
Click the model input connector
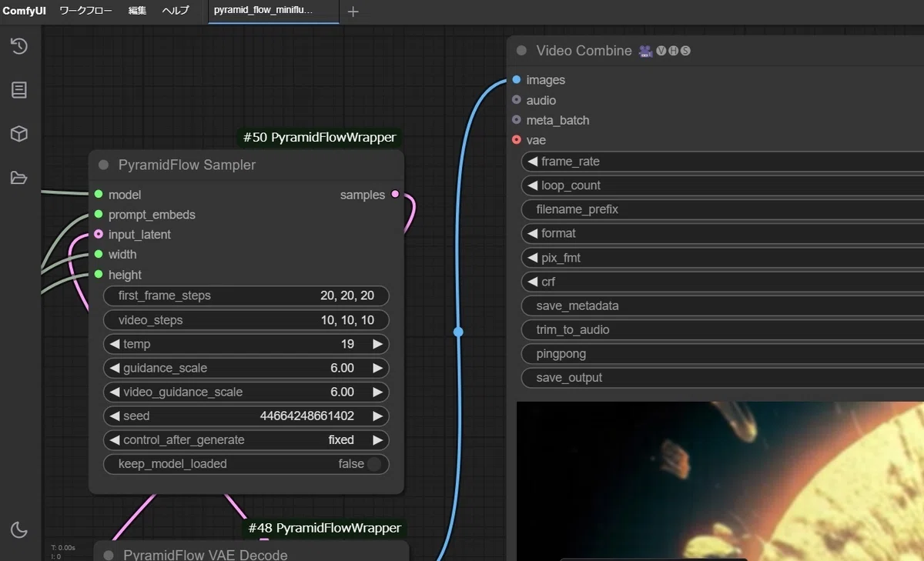(99, 195)
